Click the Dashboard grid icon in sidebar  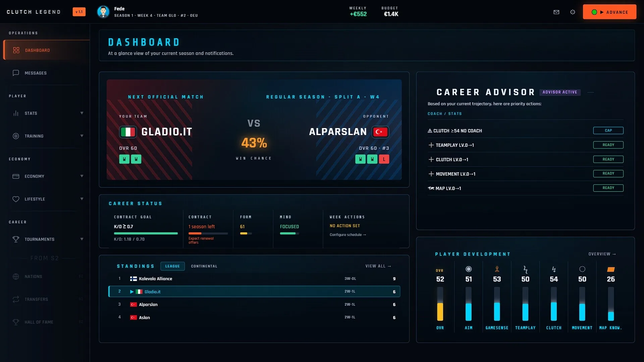click(16, 50)
